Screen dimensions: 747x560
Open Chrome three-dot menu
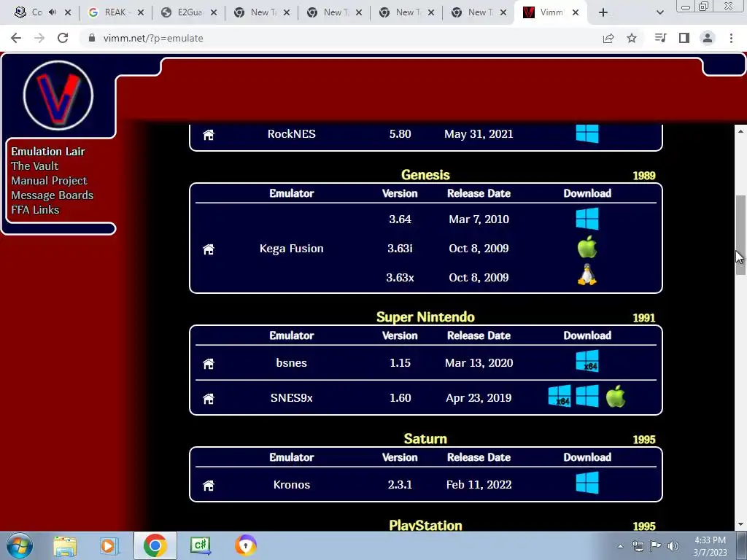(731, 38)
